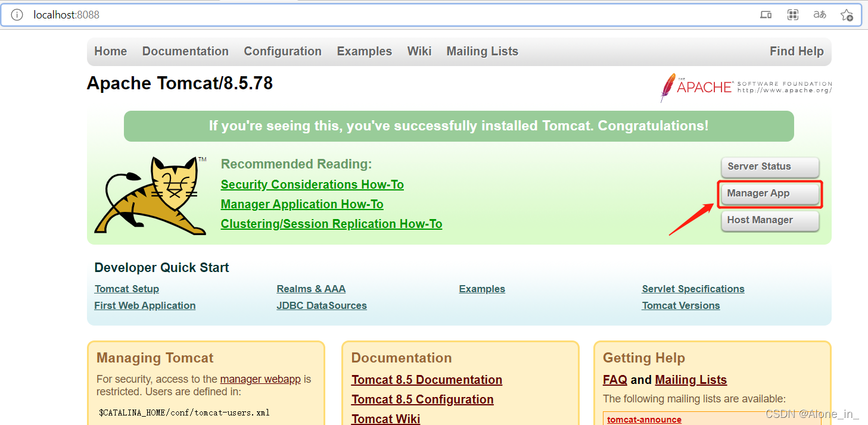Image resolution: width=868 pixels, height=425 pixels.
Task: Click the Developer Quick Start heading
Action: 161,268
